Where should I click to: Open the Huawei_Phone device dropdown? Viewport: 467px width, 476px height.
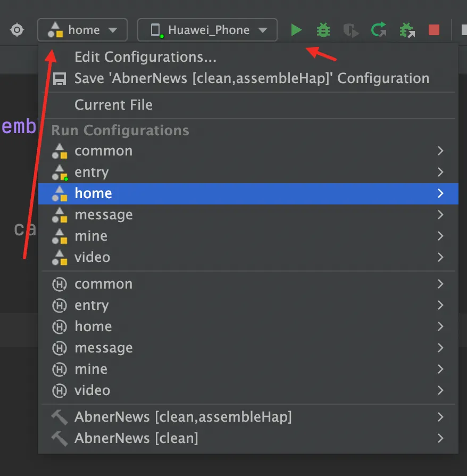[207, 30]
